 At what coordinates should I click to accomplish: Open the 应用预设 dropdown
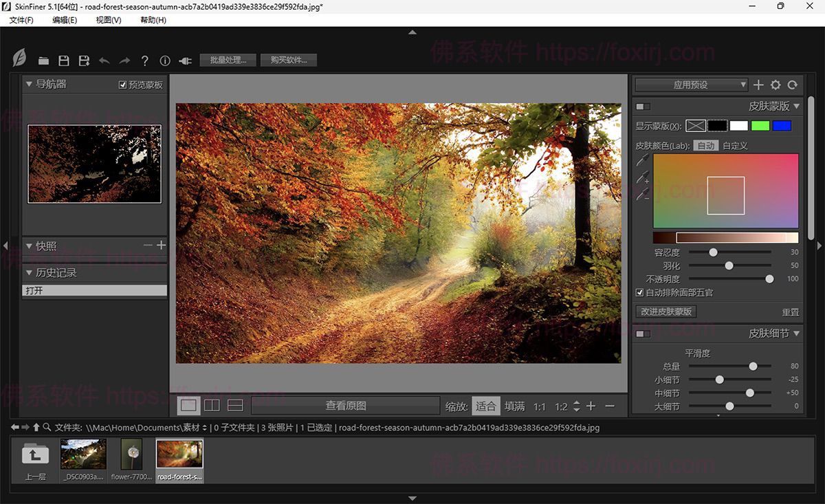(x=691, y=85)
